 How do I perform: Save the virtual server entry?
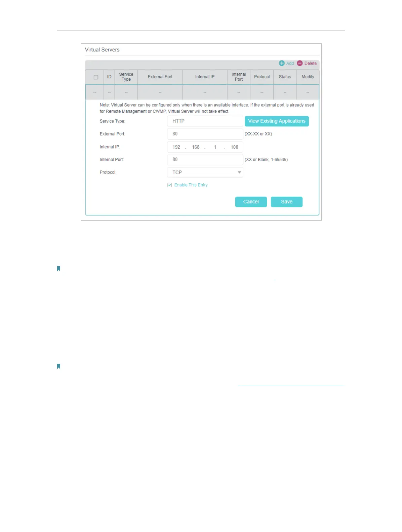tap(287, 202)
